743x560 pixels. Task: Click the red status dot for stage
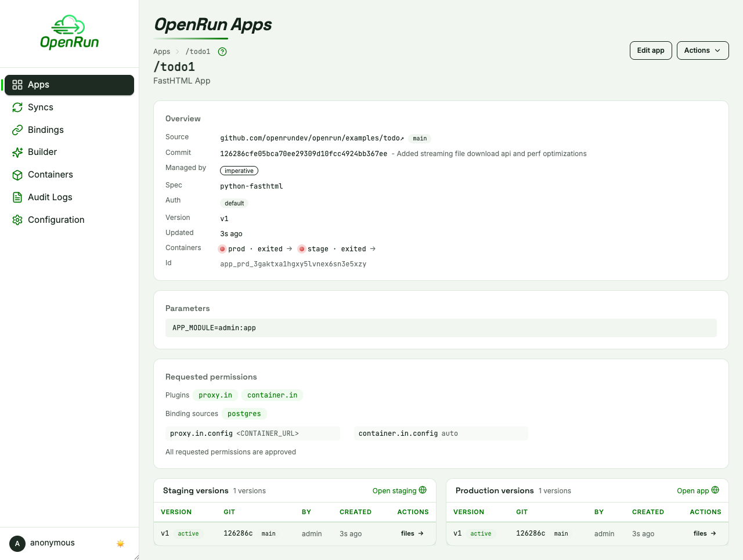(x=302, y=249)
